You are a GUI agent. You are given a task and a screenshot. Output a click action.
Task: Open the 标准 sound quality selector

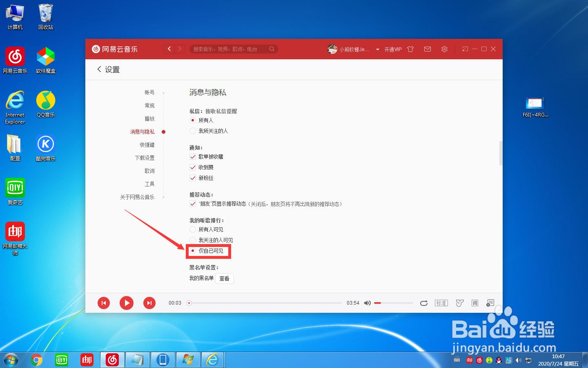441,303
